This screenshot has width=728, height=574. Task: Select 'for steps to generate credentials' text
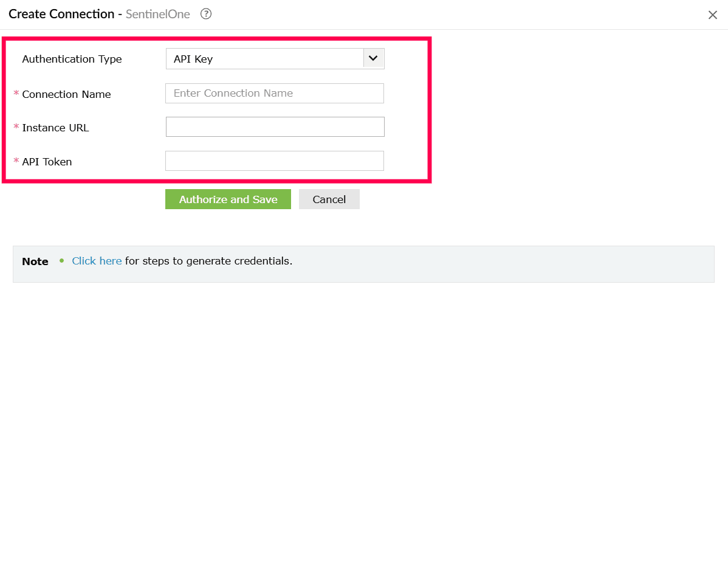tap(208, 261)
